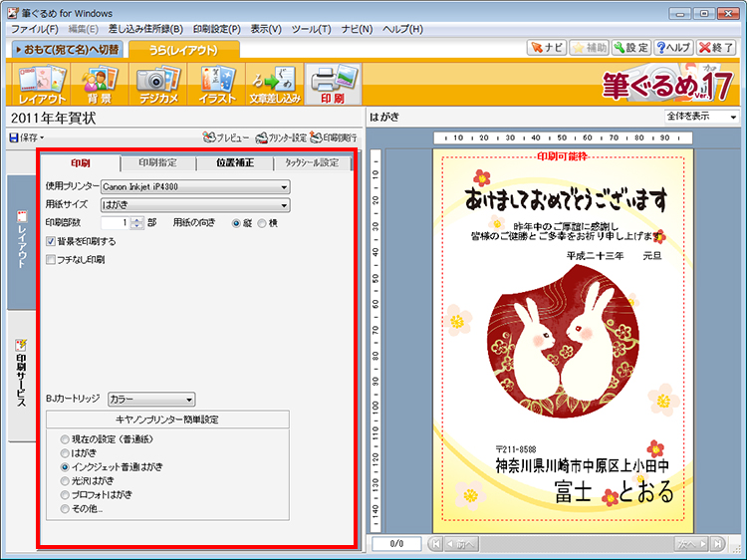Switch to the うら(レイアウト) tab
747x560 pixels.
click(183, 50)
